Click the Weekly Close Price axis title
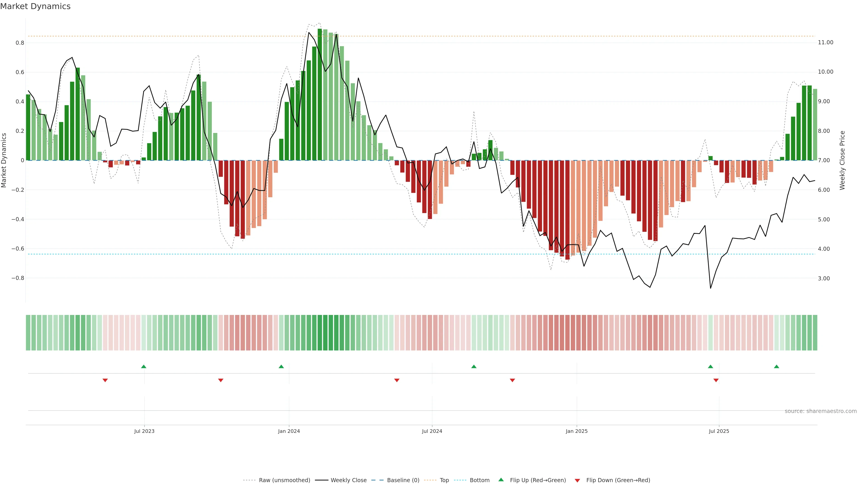 tap(842, 160)
